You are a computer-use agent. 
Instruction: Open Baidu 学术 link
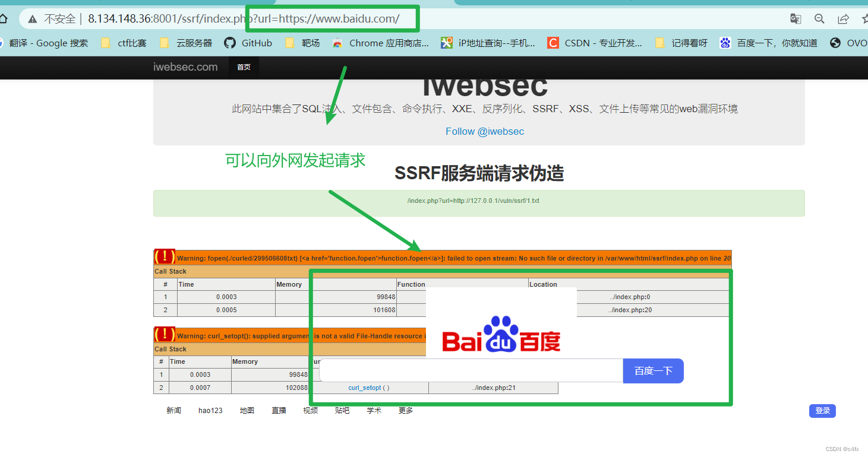[x=374, y=411]
